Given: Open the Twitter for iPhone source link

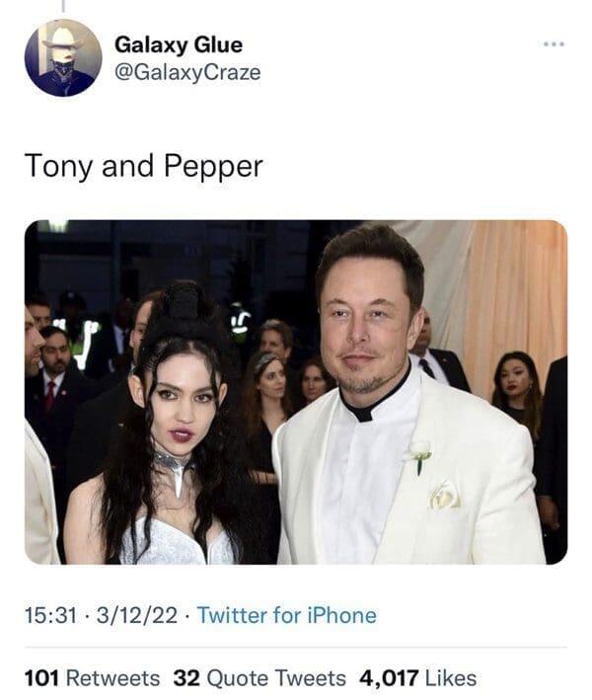Looking at the screenshot, I should point(286,616).
